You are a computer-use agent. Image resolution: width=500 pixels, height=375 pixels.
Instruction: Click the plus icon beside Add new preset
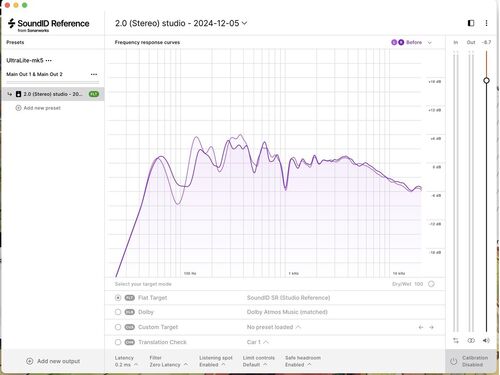[18, 108]
